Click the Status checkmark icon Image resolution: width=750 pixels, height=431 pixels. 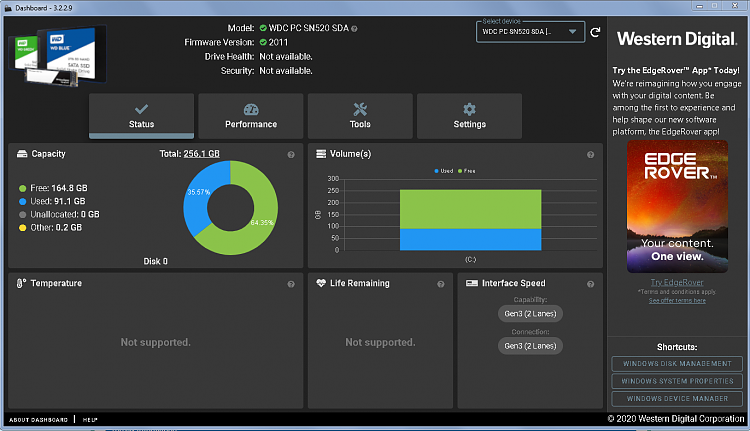point(141,109)
